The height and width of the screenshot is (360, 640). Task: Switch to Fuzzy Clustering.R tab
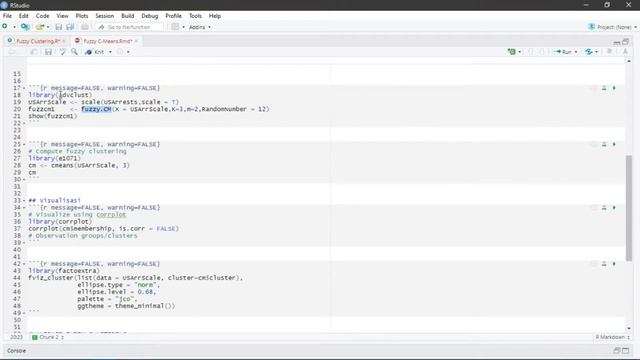(x=38, y=41)
